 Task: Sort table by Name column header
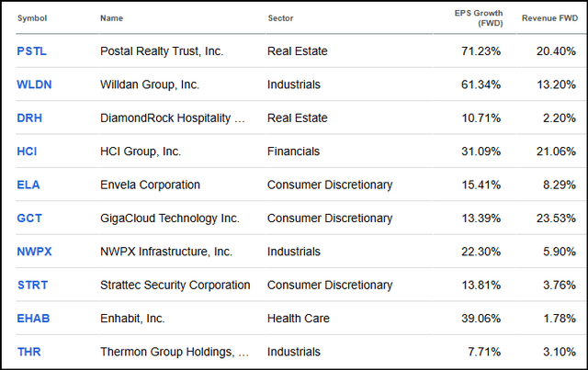tap(113, 18)
